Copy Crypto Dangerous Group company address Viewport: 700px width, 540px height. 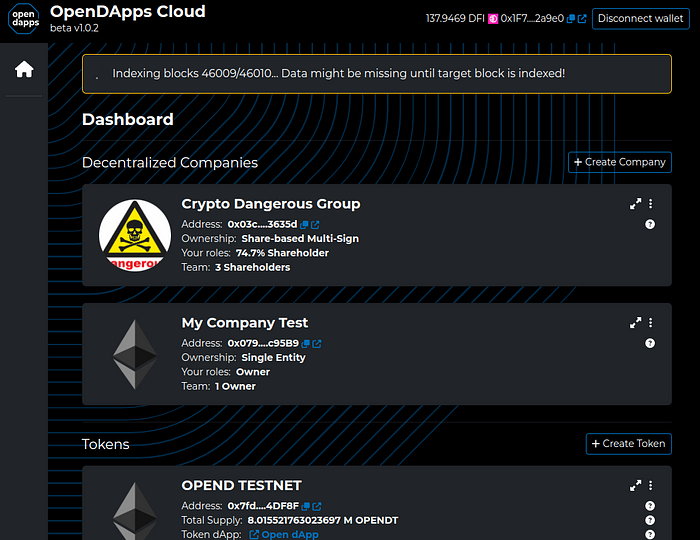coord(304,224)
